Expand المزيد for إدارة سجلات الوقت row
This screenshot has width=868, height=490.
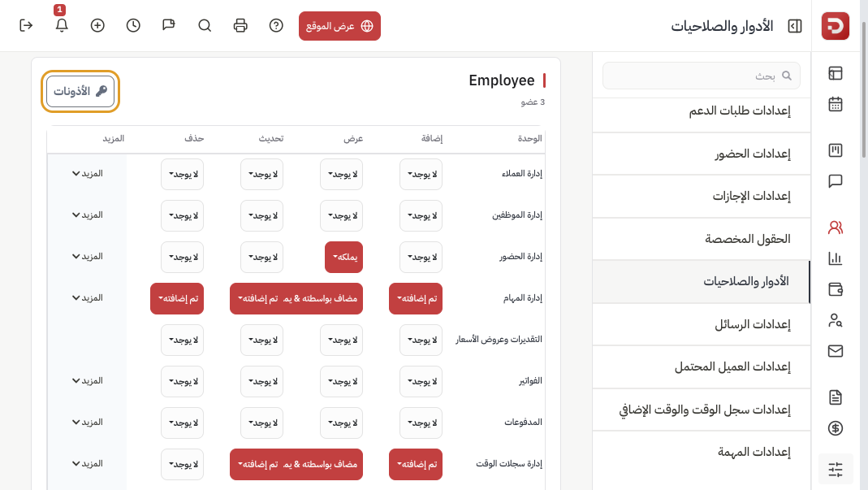tap(88, 464)
